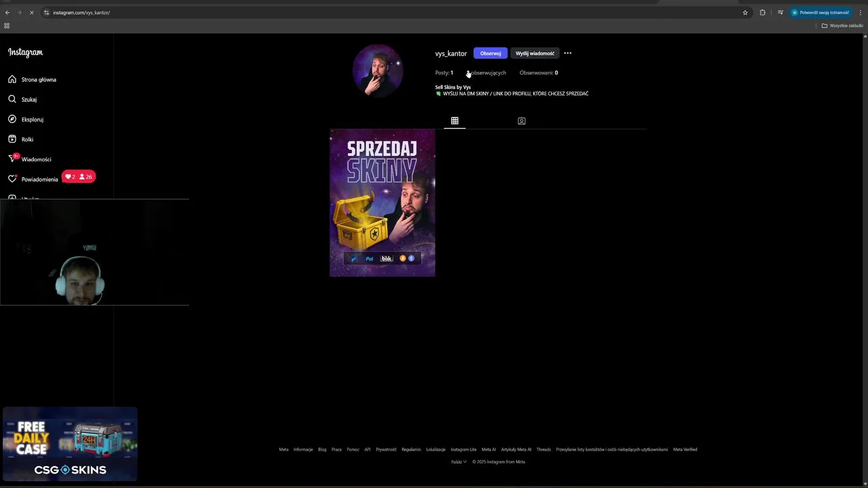868x488 pixels.
Task: Open Rolki in the sidebar
Action: (x=20, y=139)
